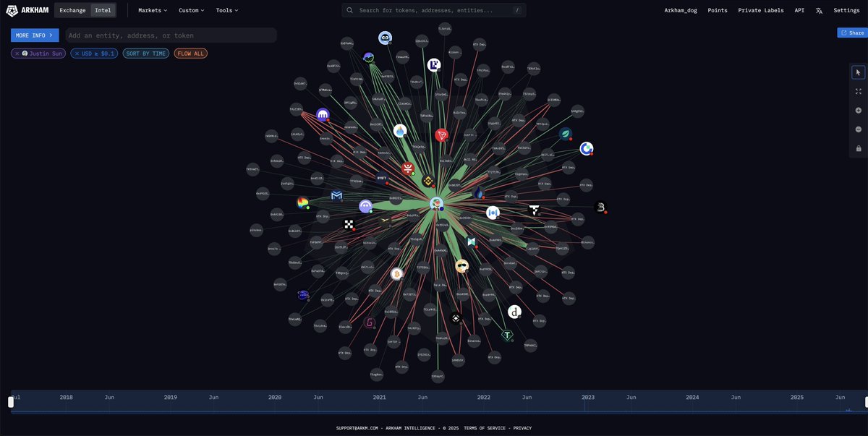Switch to Exchange mode
Viewport: 868px width, 436px height.
[x=72, y=10]
